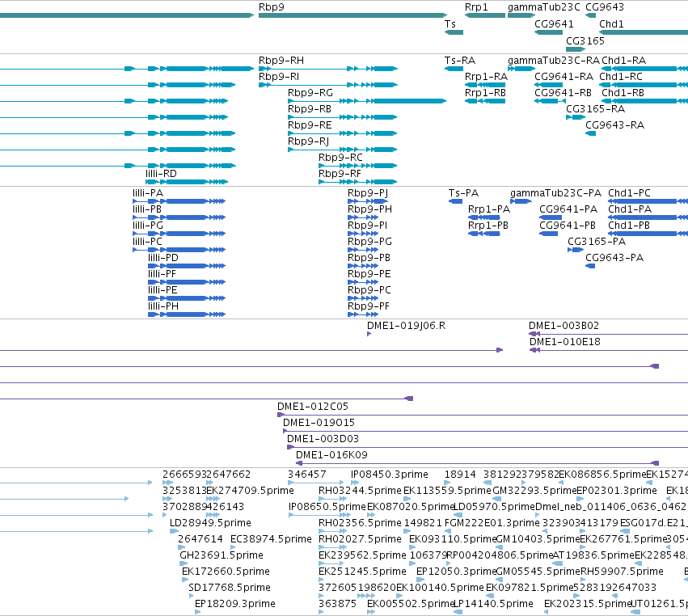Screen dimensions: 688x616
Task: Select clone DME1-019O15
Action: click(319, 423)
